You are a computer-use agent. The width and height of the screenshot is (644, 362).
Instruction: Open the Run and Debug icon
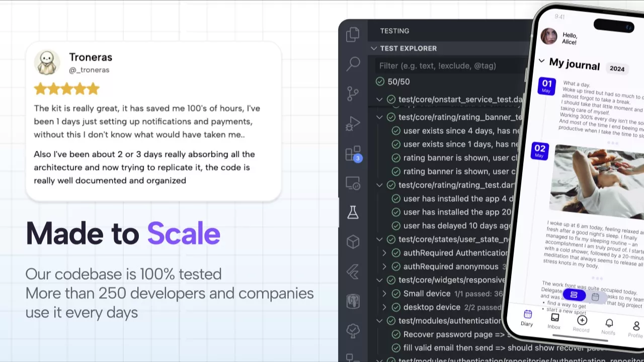click(353, 123)
